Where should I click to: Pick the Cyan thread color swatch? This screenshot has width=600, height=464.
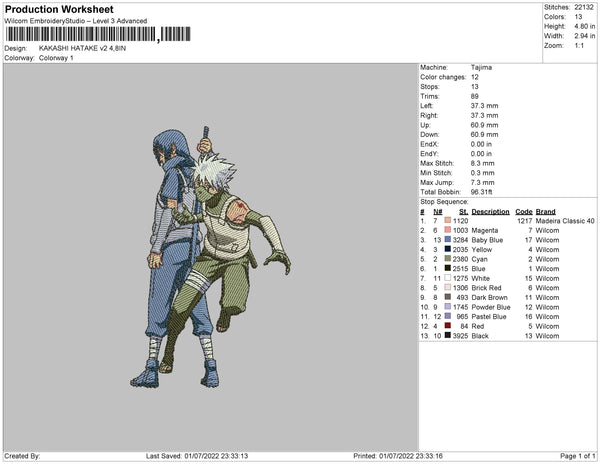[450, 259]
